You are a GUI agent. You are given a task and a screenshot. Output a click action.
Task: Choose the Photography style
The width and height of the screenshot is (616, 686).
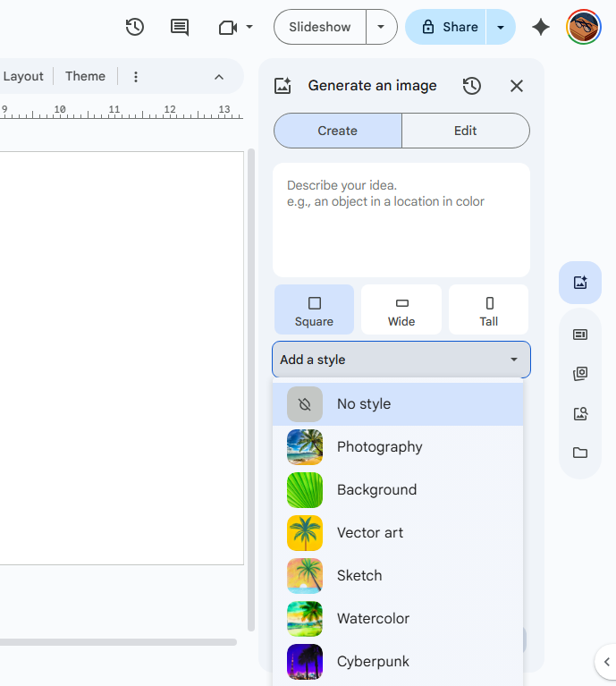[398, 446]
